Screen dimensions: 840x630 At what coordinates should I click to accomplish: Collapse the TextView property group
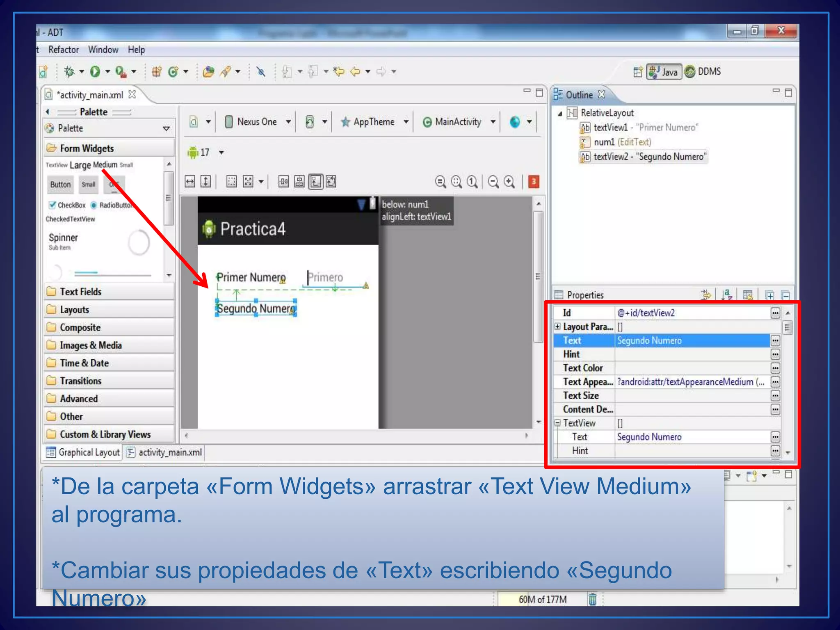click(557, 423)
